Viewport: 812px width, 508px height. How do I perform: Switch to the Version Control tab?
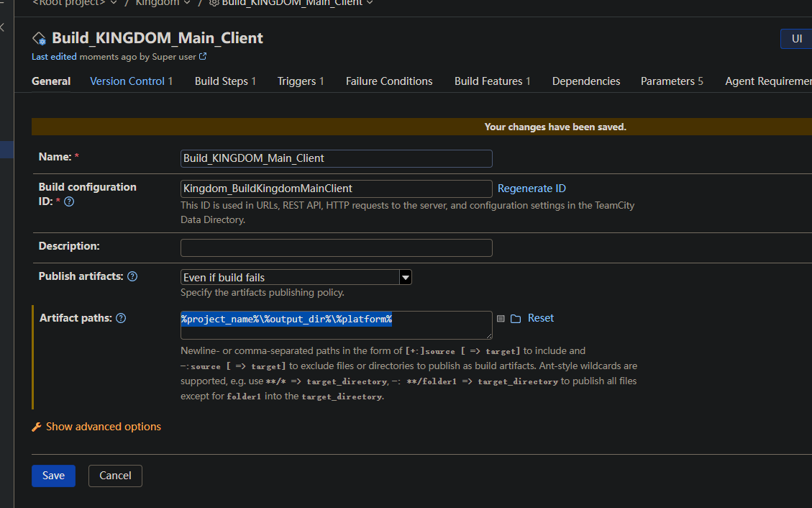[131, 81]
